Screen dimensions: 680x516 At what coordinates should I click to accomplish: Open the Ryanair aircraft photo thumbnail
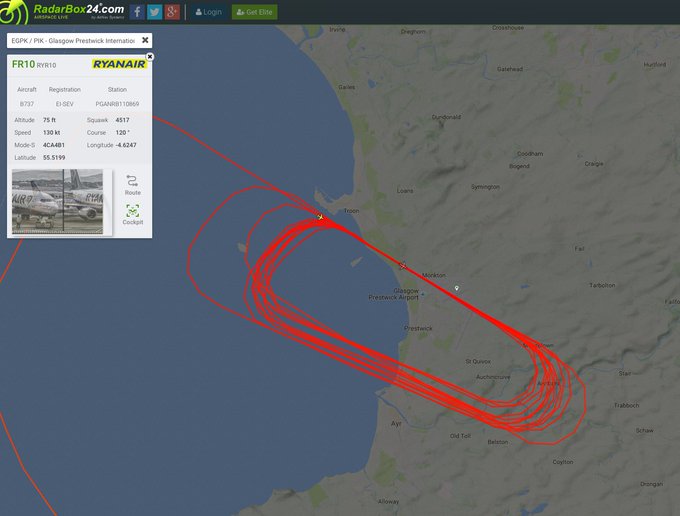[58, 201]
